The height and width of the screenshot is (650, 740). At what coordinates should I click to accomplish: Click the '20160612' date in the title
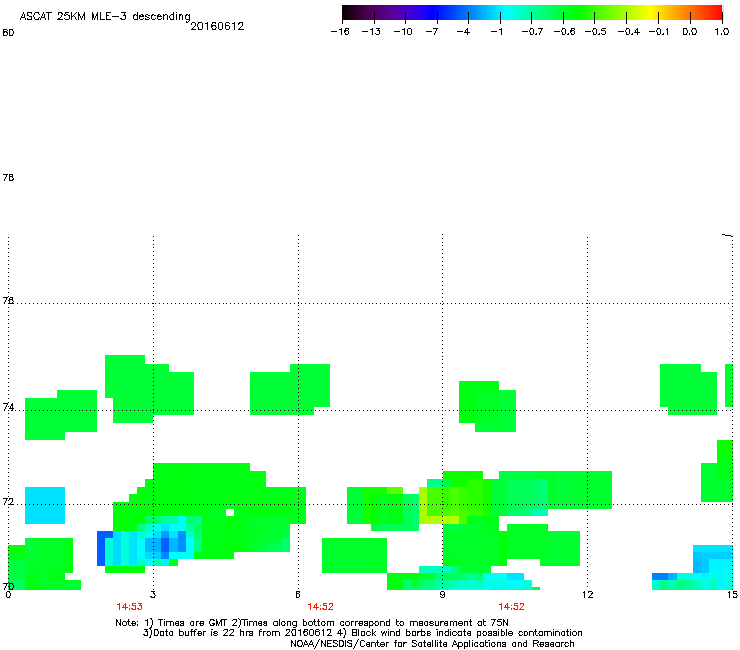point(217,26)
